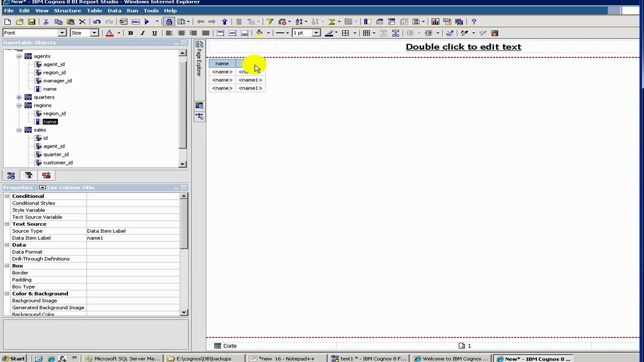Save the report with the floppy icon
Viewport: 644px width, 362px height.
click(32, 22)
